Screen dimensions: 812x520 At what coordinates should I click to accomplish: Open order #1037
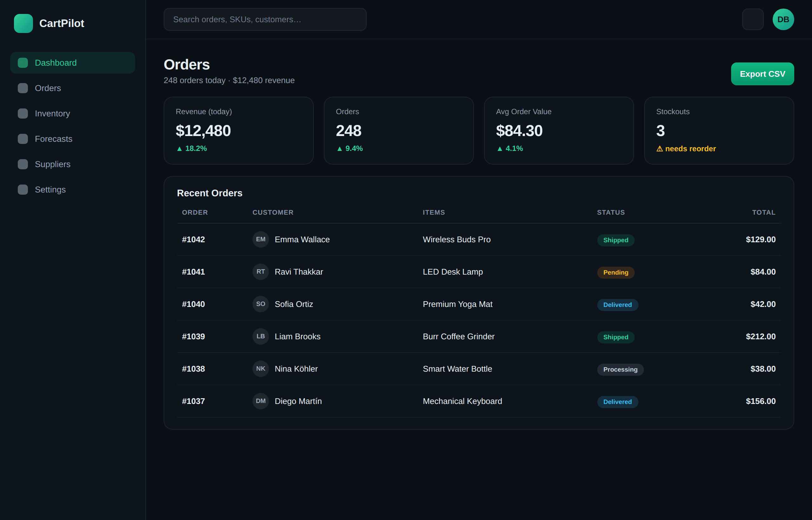pos(193,401)
